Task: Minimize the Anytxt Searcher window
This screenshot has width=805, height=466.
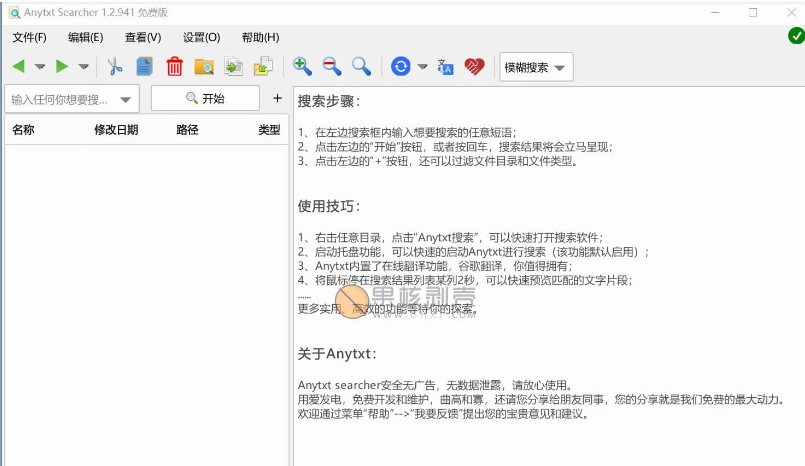Action: (x=715, y=12)
